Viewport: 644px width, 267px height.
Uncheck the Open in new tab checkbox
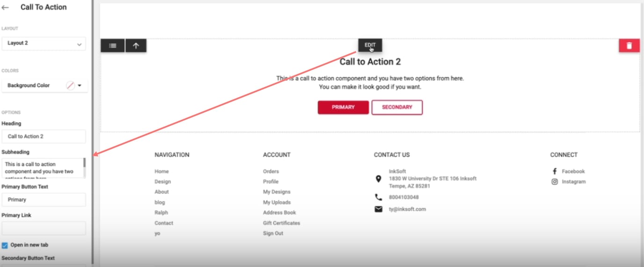click(x=5, y=245)
